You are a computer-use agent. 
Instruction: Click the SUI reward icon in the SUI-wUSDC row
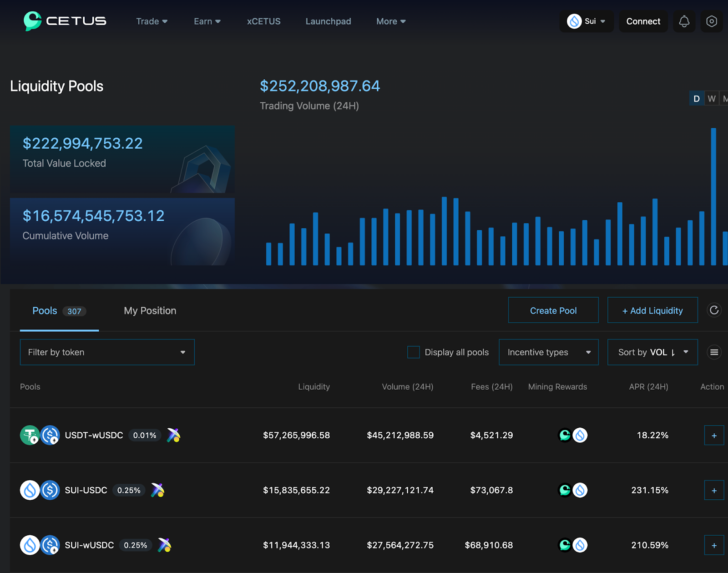coord(580,545)
